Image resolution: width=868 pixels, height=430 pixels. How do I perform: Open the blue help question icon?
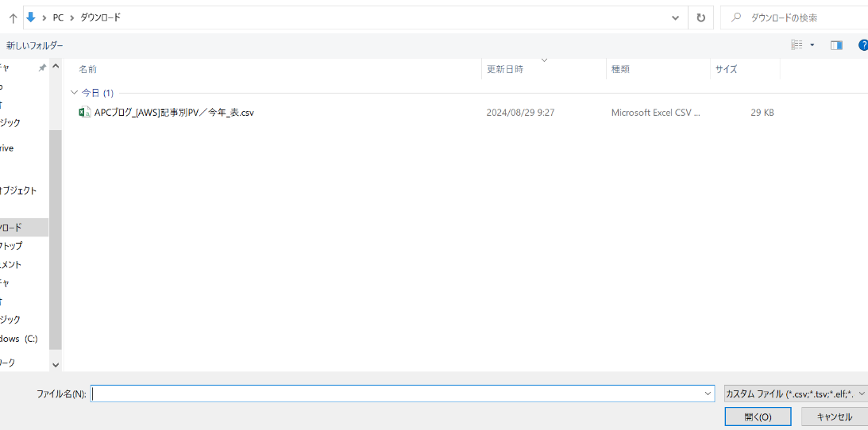[x=863, y=45]
